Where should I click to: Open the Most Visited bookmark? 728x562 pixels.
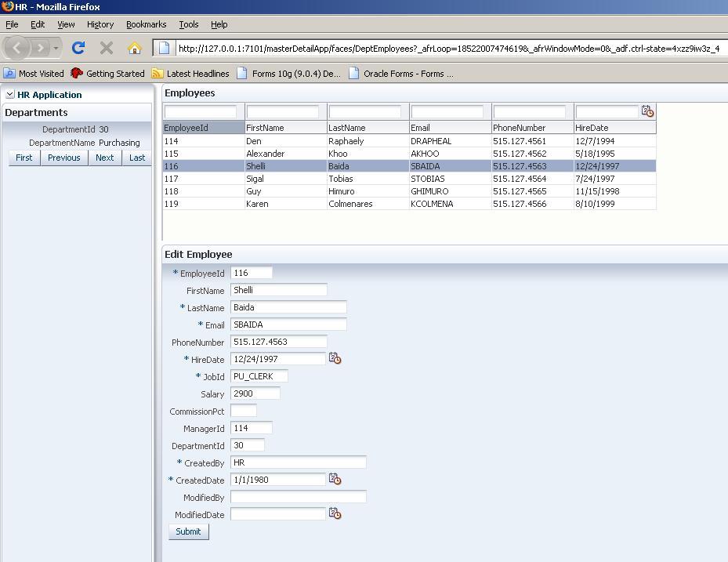(34, 74)
